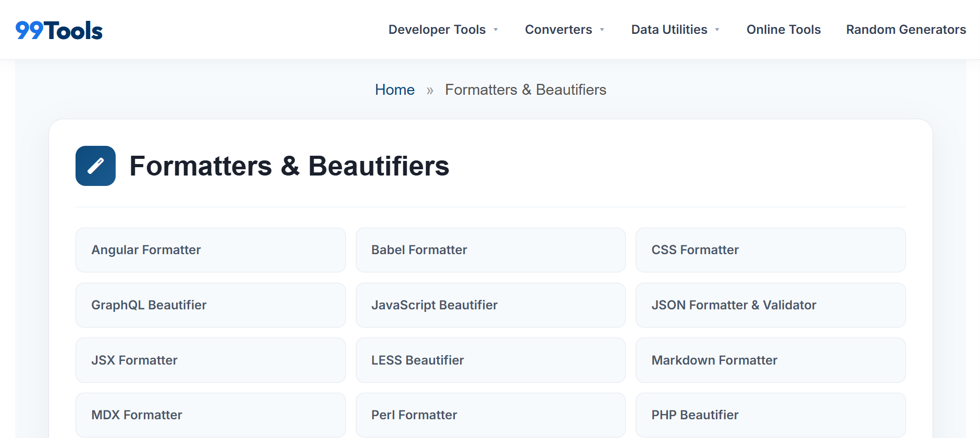This screenshot has height=438, width=980.
Task: Choose the JSX Formatter card
Action: pyautogui.click(x=210, y=360)
